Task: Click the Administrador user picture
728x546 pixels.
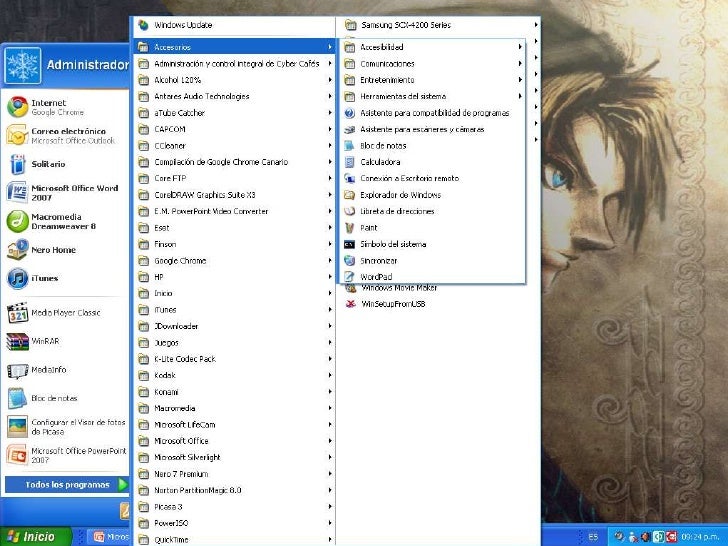Action: tap(22, 65)
